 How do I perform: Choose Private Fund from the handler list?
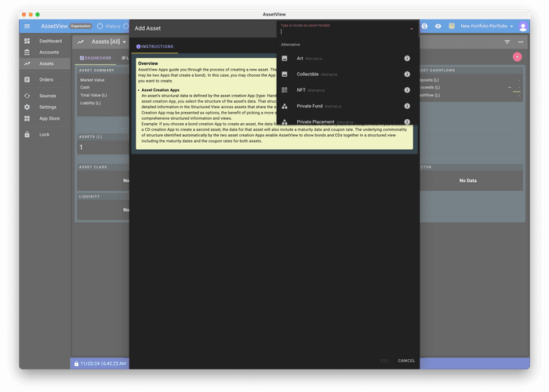(314, 106)
